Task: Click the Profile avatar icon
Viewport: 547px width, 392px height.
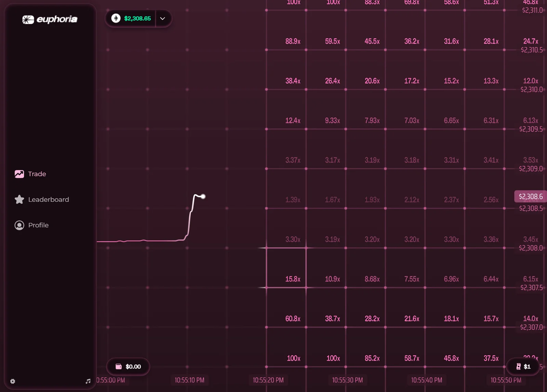Action: point(19,225)
